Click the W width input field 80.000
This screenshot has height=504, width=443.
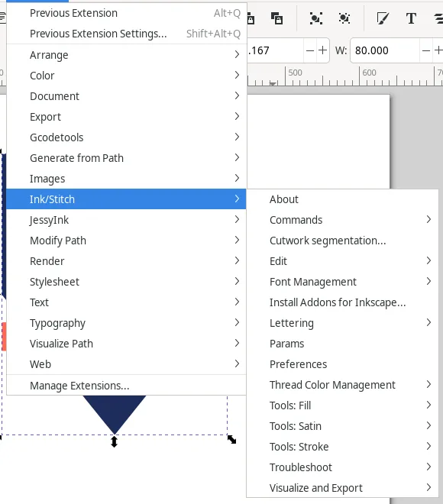tap(384, 50)
